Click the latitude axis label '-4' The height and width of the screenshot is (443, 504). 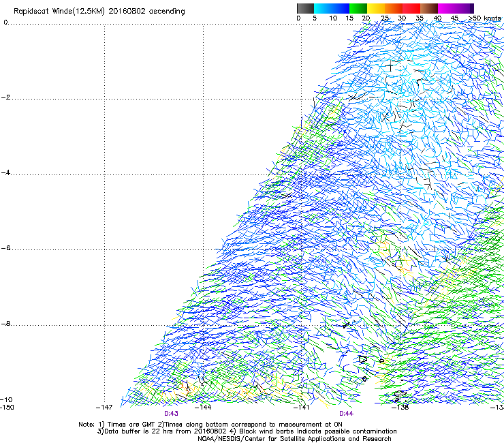click(x=5, y=172)
